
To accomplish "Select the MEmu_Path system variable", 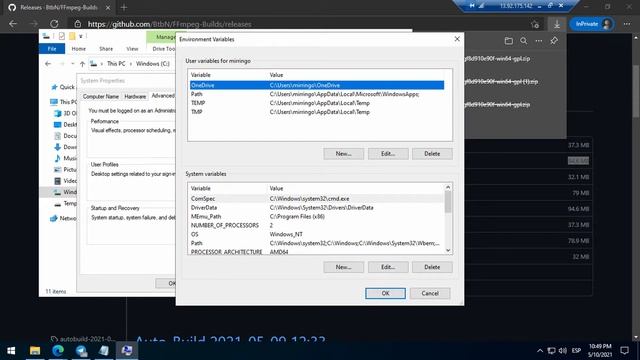I will point(317,216).
